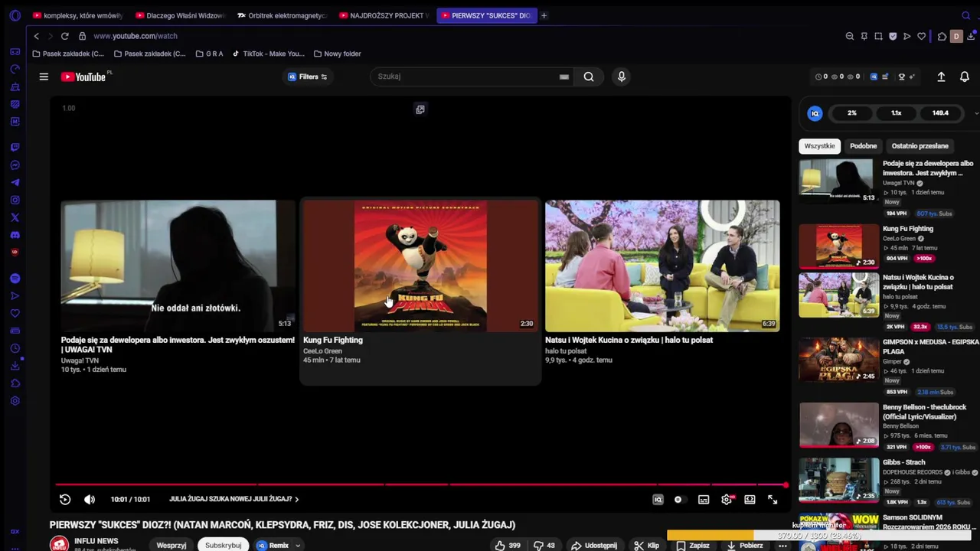Viewport: 980px width, 551px height.
Task: Click the Pobierz download button
Action: pos(745,546)
